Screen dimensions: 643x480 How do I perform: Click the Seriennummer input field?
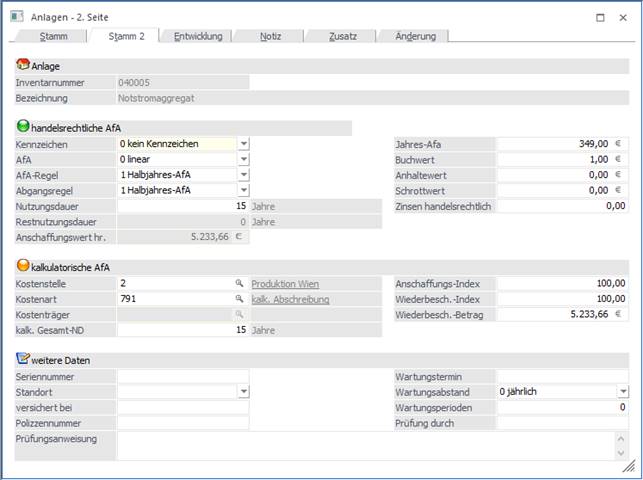183,377
